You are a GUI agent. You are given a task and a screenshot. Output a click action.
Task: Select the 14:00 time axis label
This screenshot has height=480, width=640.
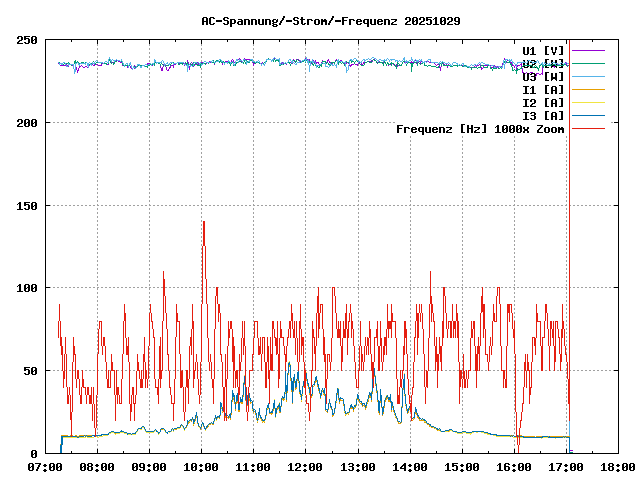pyautogui.click(x=409, y=467)
